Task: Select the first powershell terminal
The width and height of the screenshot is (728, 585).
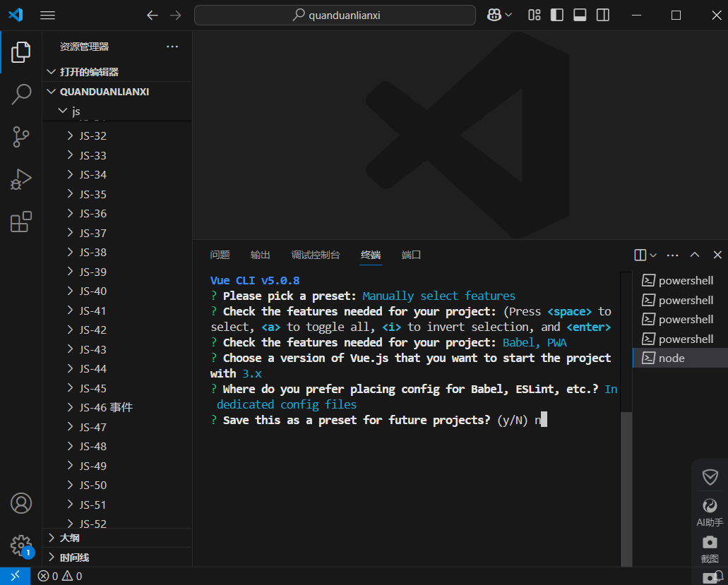Action: [680, 281]
